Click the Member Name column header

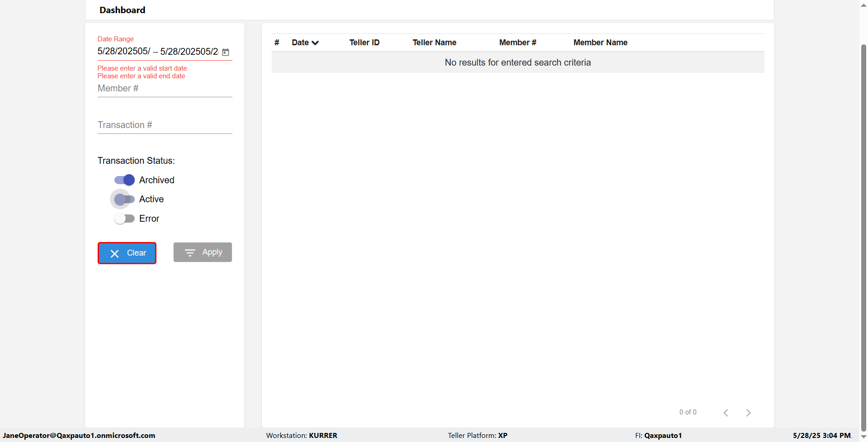600,43
